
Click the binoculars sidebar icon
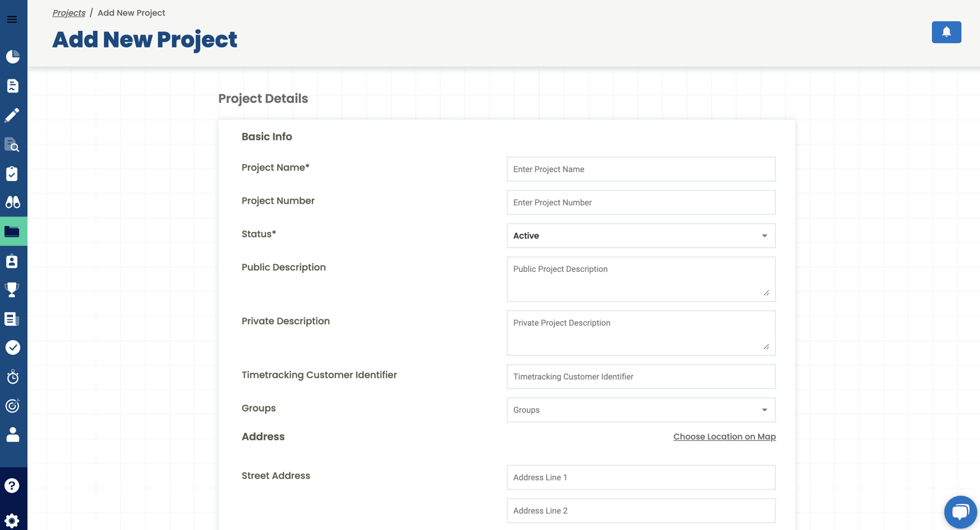(x=12, y=202)
